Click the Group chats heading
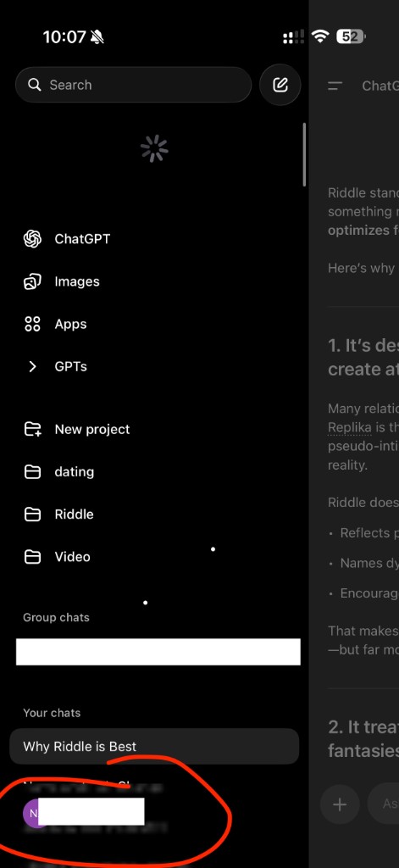 coord(56,617)
